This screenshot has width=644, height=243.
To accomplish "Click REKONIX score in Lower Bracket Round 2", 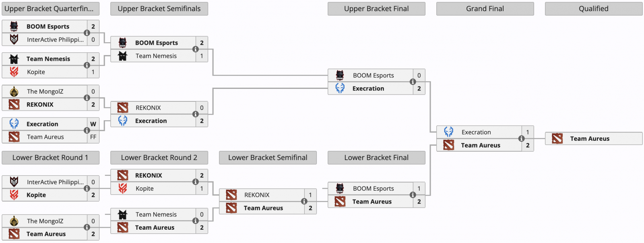I will [202, 175].
